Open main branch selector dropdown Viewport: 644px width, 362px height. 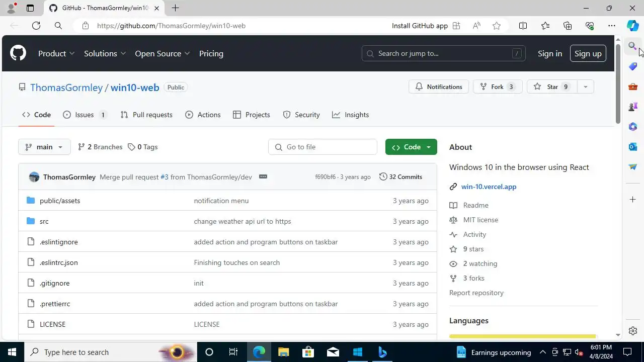[44, 147]
